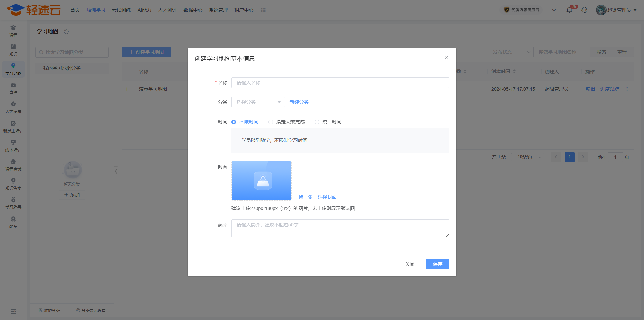
Task: Click the 保存 button
Action: pyautogui.click(x=437, y=264)
